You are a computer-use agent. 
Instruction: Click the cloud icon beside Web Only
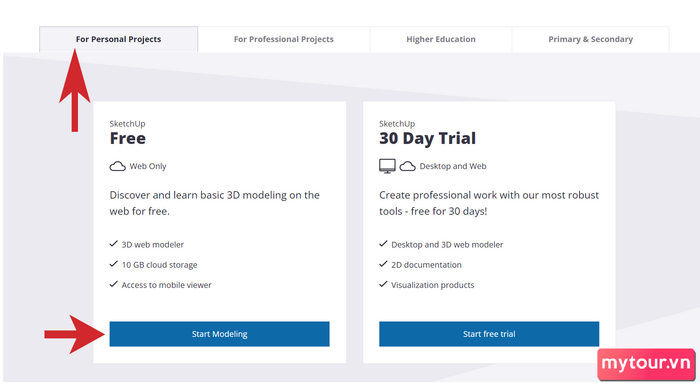(117, 166)
